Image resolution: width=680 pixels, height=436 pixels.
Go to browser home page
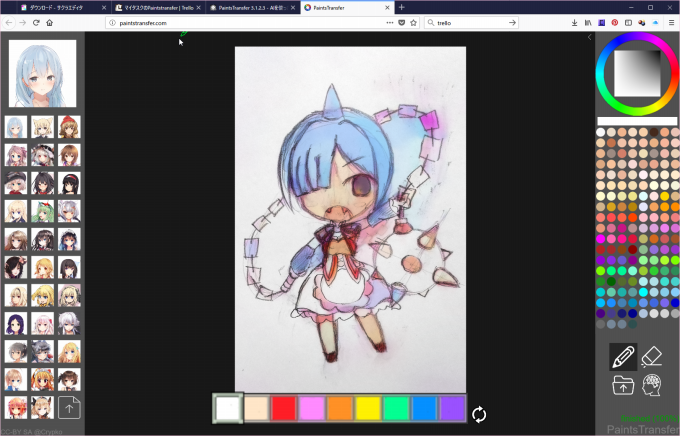coord(49,23)
